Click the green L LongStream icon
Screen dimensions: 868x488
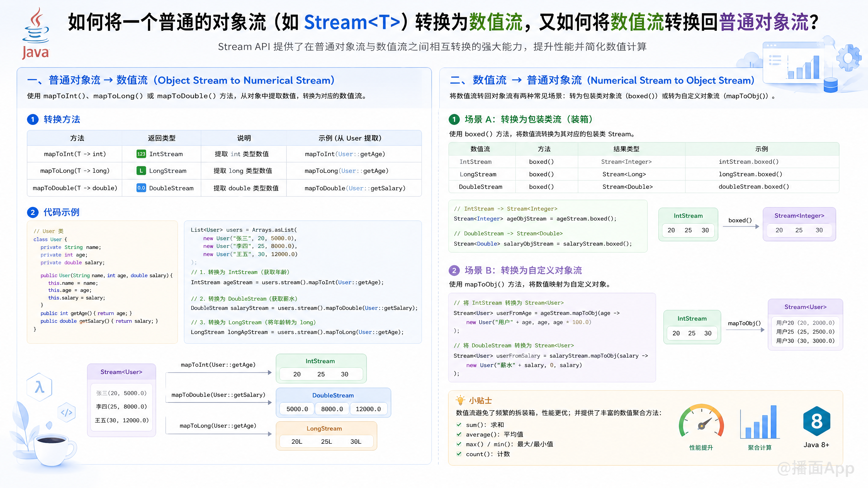141,171
